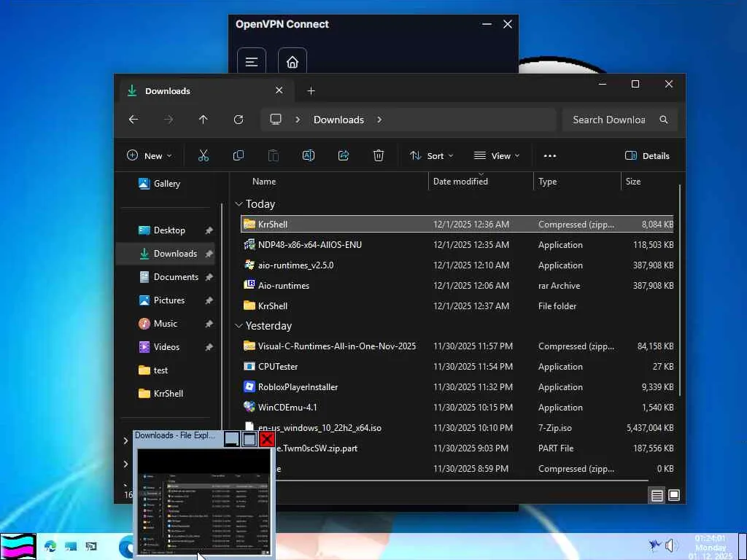Image resolution: width=747 pixels, height=560 pixels.
Task: Click the taskbar clock showing Monday
Action: pos(711,547)
